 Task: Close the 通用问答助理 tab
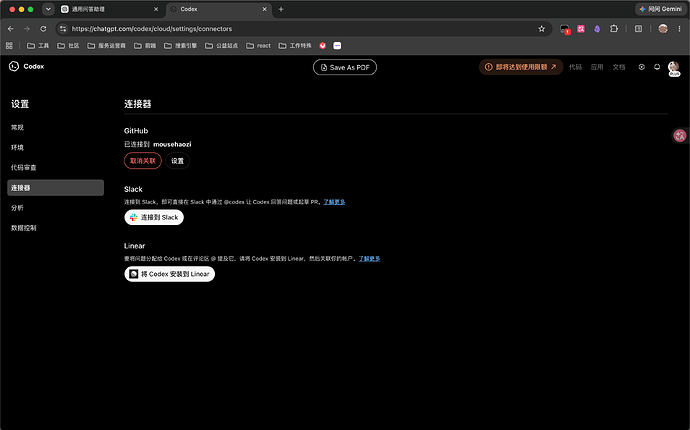156,9
